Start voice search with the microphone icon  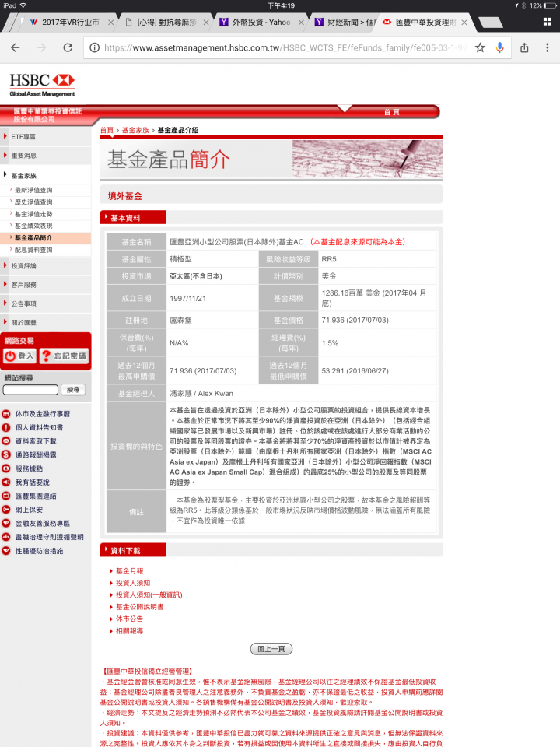pos(499,47)
